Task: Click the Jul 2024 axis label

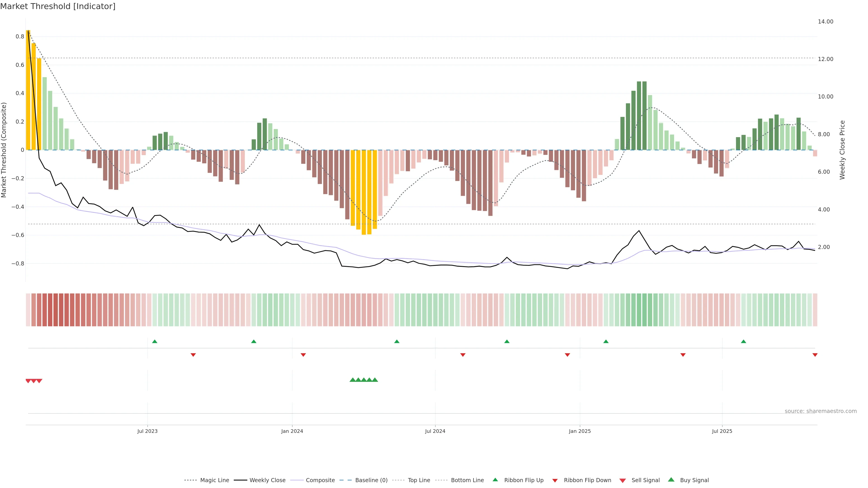Action: [435, 431]
